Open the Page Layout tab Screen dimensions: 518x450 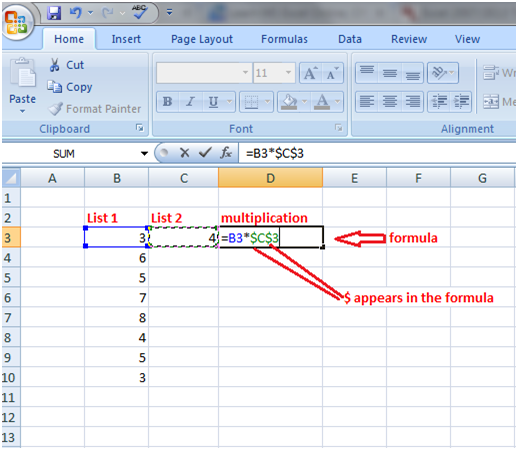pos(202,39)
